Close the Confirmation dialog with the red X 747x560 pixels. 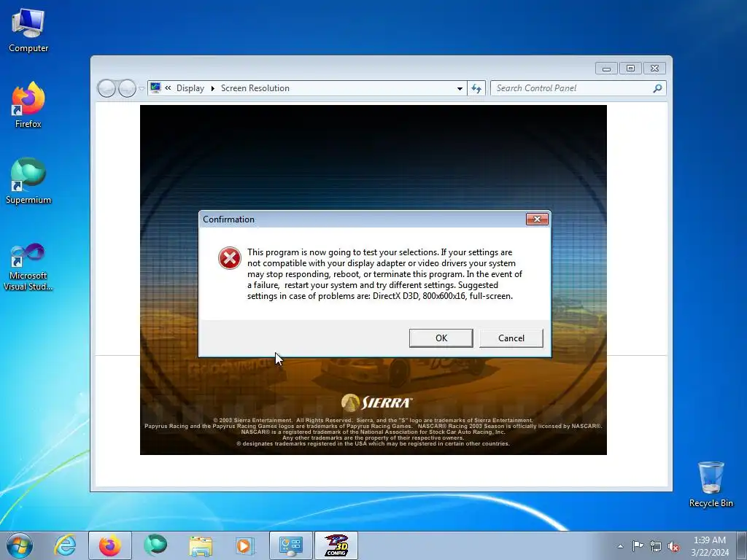coord(537,219)
